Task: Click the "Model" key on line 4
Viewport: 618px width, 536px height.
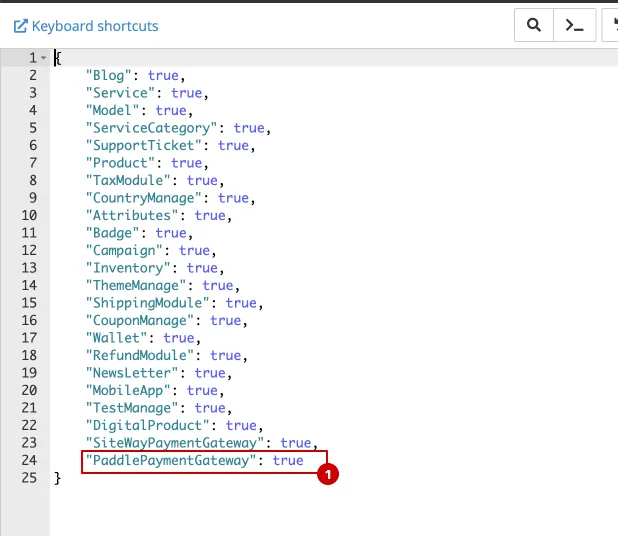Action: pos(113,110)
